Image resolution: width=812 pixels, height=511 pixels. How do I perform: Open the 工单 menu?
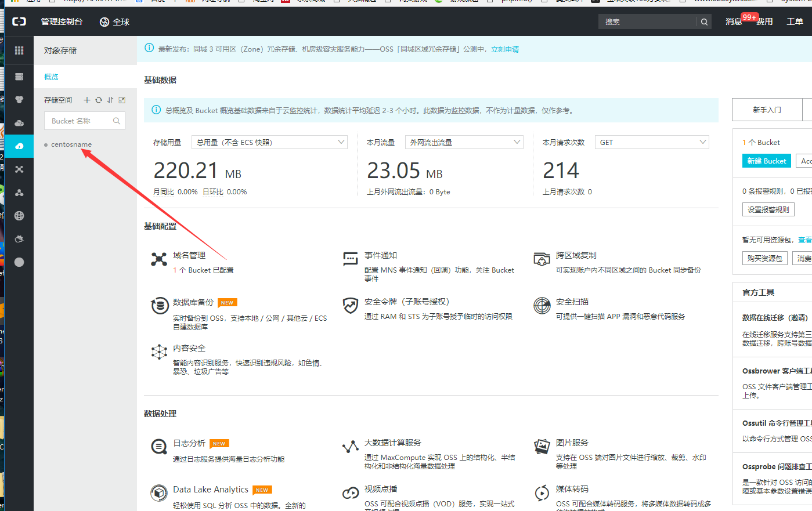pos(795,21)
